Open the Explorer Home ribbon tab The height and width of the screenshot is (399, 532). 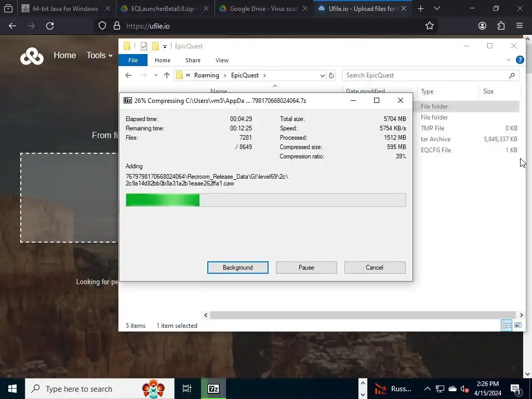point(163,60)
